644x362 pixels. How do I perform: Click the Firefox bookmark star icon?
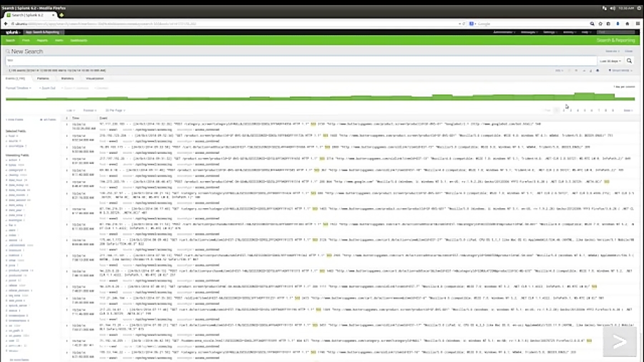pos(600,24)
